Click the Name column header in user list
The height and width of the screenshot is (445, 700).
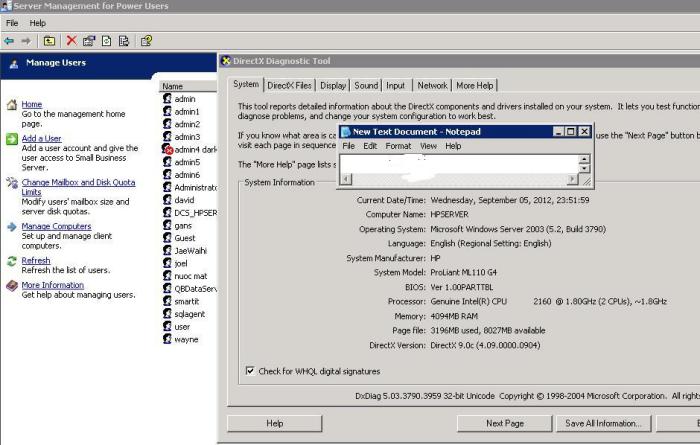(173, 86)
